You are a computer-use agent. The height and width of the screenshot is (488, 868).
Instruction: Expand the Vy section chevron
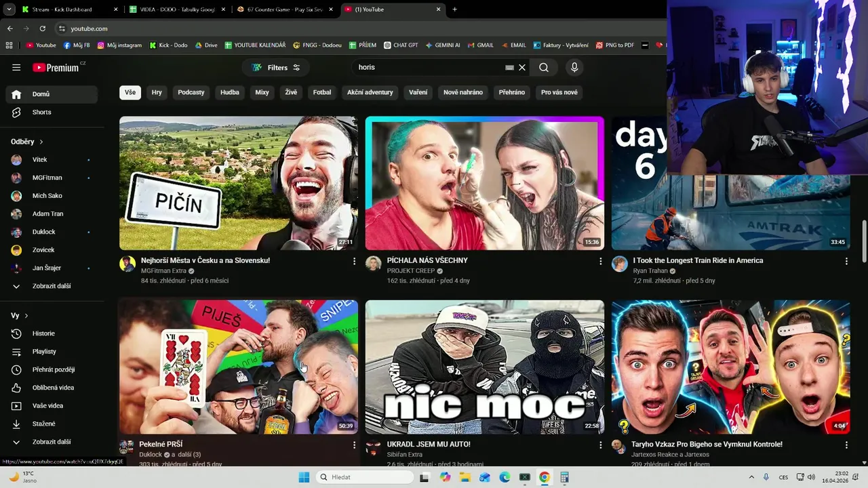(26, 316)
